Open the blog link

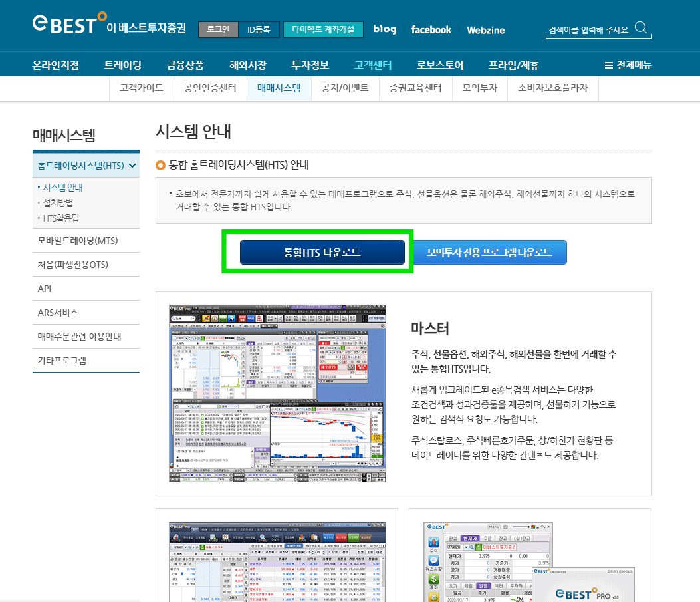click(x=385, y=29)
